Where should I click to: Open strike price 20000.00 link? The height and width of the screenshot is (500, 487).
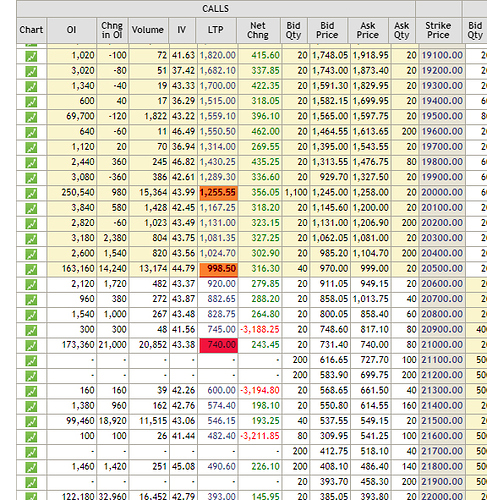(x=442, y=192)
